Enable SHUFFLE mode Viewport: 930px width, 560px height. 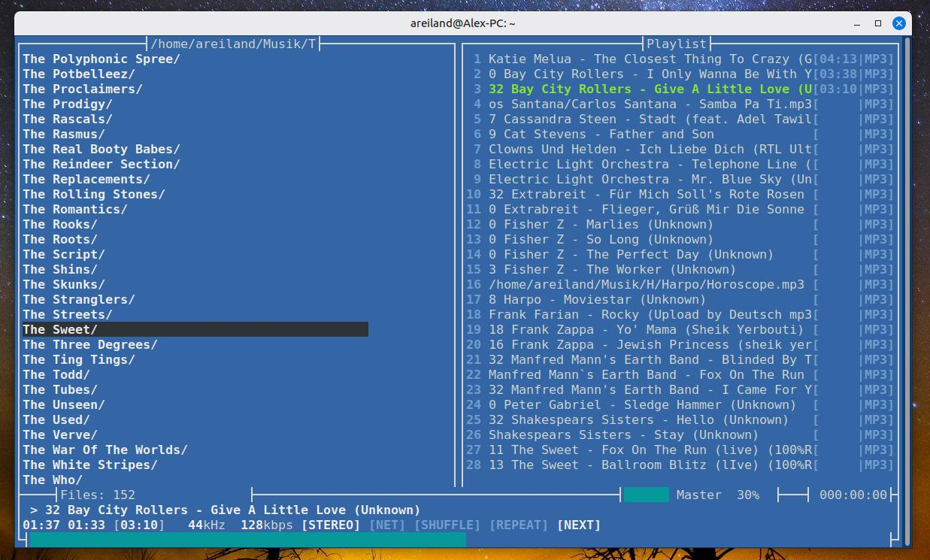(447, 525)
